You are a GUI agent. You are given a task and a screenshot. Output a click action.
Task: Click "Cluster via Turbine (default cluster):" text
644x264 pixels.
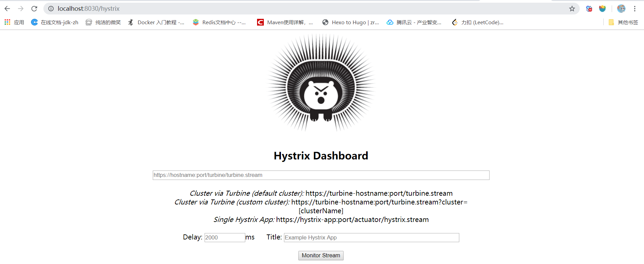coord(247,193)
